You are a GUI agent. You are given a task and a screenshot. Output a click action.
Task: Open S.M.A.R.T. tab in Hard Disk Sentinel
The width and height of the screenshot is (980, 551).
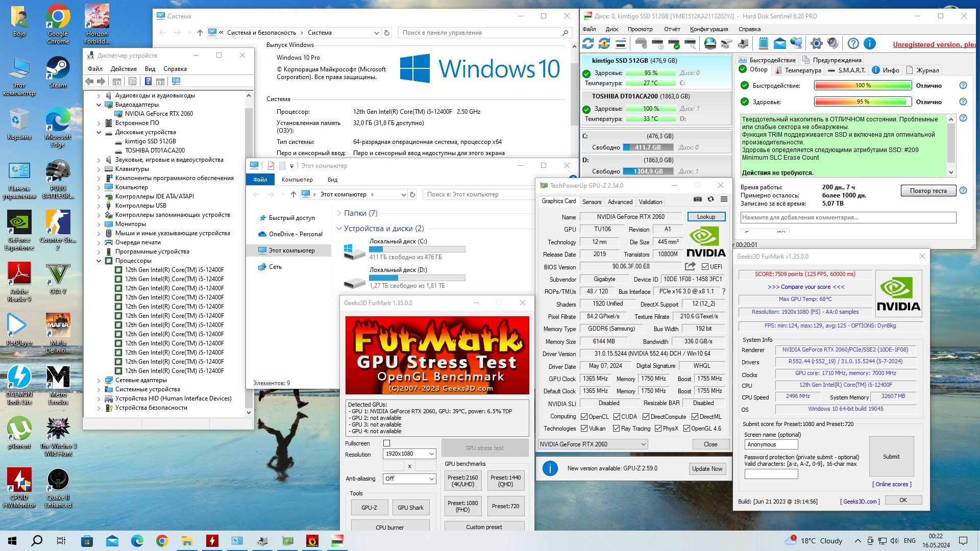point(847,70)
